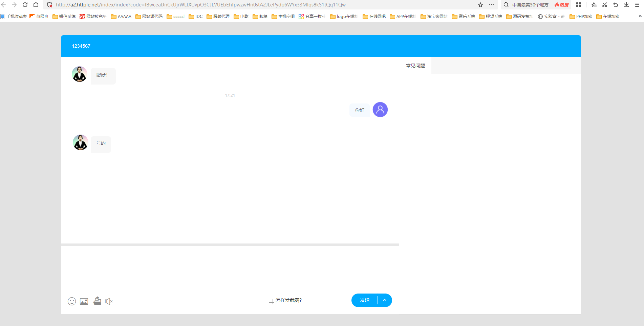The height and width of the screenshot is (326, 644).
Task: Open the 网站源代码 bookmark folder
Action: click(149, 16)
